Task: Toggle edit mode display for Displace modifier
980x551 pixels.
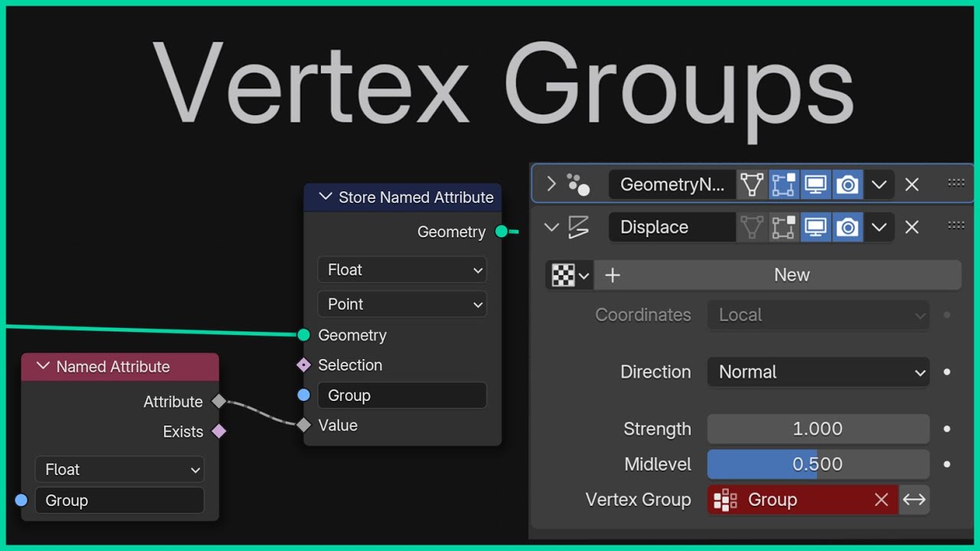Action: 784,227
